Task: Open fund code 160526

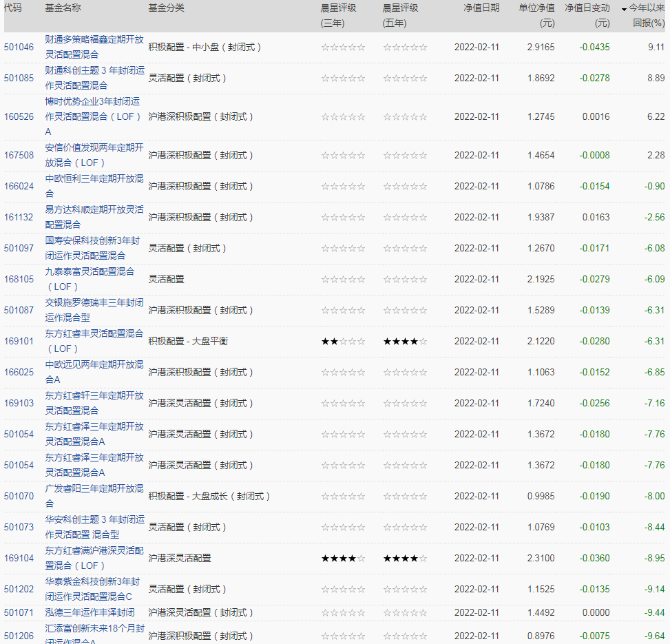Action: click(x=19, y=116)
